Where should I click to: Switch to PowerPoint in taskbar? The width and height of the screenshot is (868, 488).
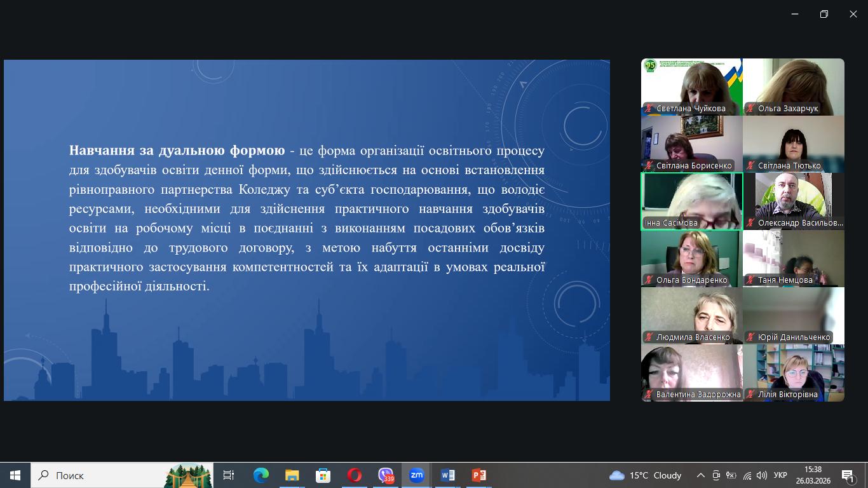(478, 475)
